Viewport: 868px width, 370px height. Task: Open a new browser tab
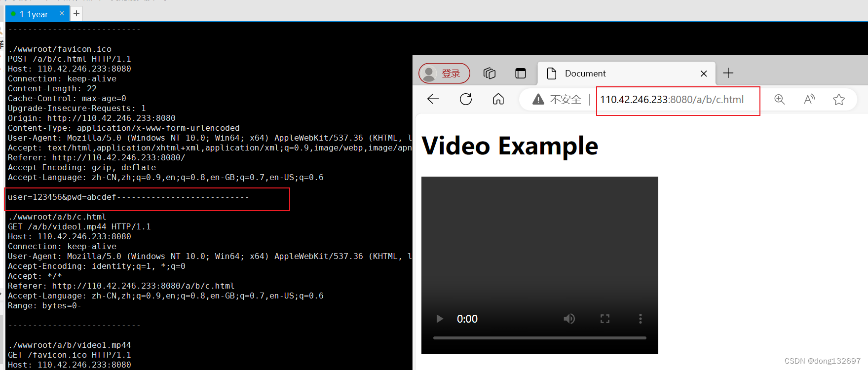point(728,73)
